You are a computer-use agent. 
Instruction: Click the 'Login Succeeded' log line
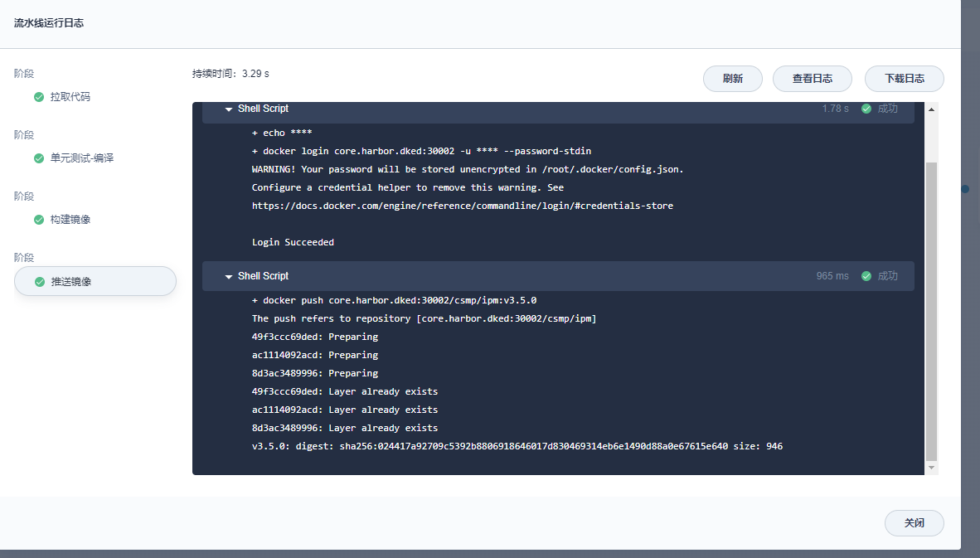294,242
